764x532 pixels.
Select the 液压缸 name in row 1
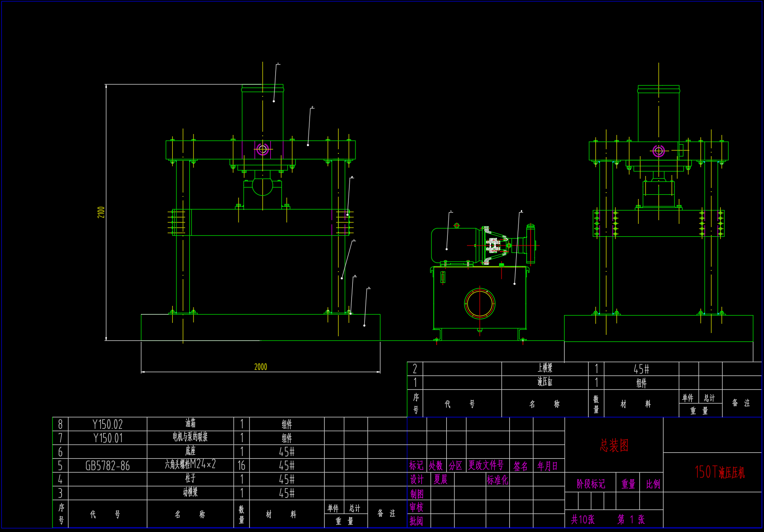(x=545, y=382)
